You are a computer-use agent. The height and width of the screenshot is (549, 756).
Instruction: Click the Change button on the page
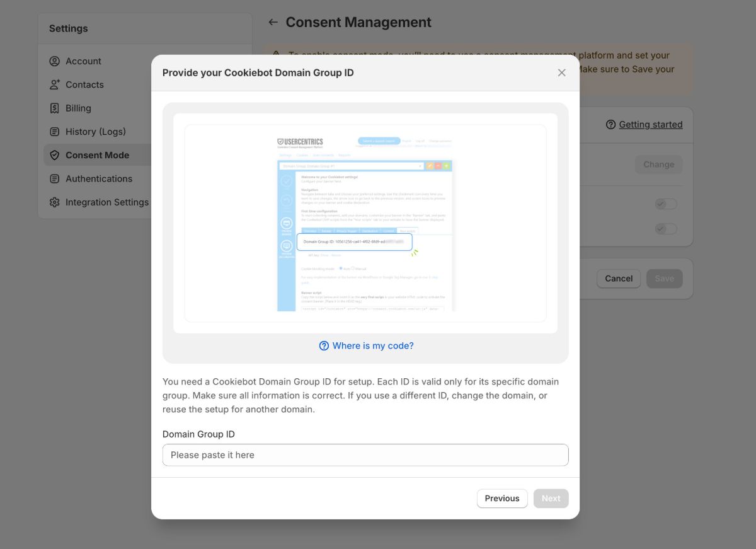click(659, 165)
